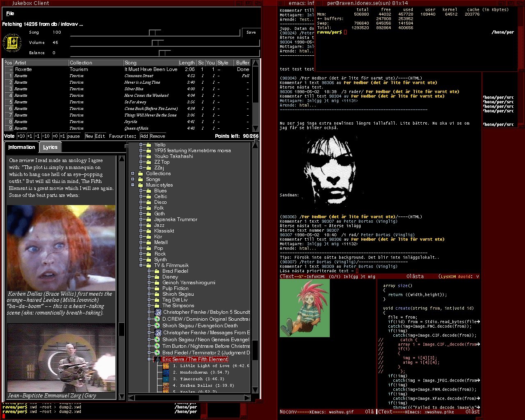Image resolution: width=525 pixels, height=420 pixels.
Task: Click the Volume slider handle
Action: [158, 43]
